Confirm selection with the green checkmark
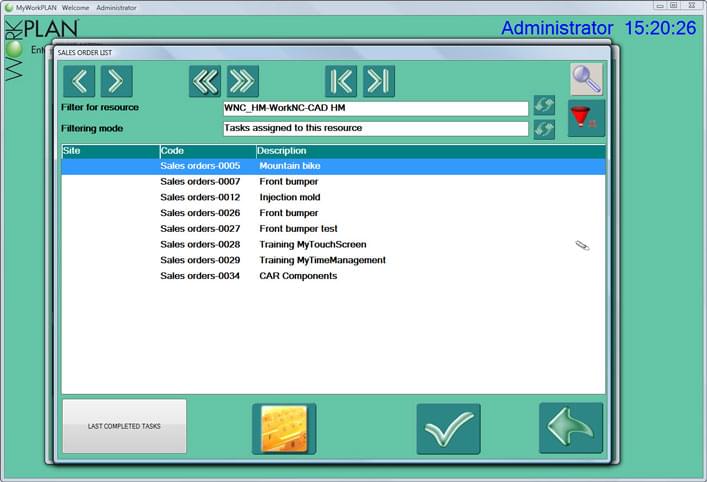 pos(448,429)
